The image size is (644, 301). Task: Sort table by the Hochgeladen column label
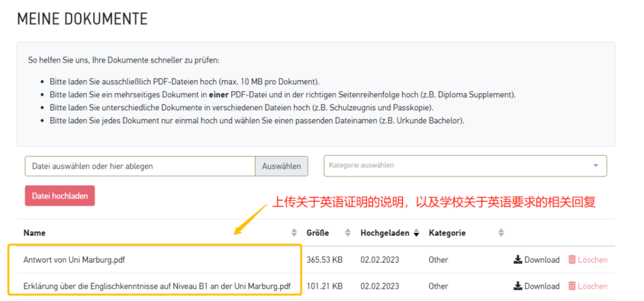385,233
